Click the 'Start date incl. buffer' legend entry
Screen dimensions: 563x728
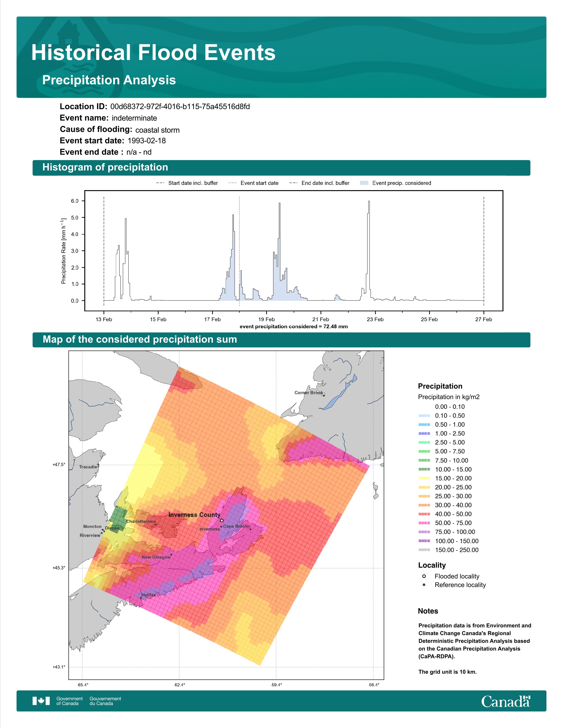(x=187, y=183)
